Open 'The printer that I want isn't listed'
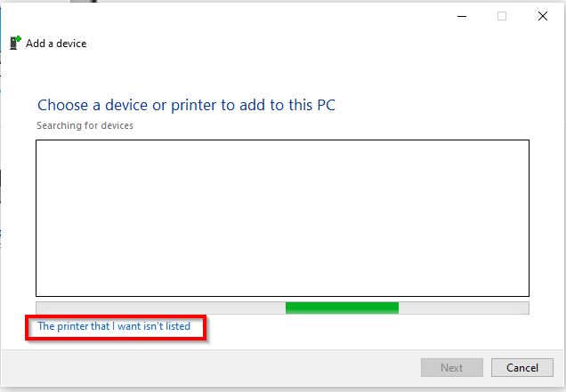Screen dimensions: 566x392 click(114, 326)
